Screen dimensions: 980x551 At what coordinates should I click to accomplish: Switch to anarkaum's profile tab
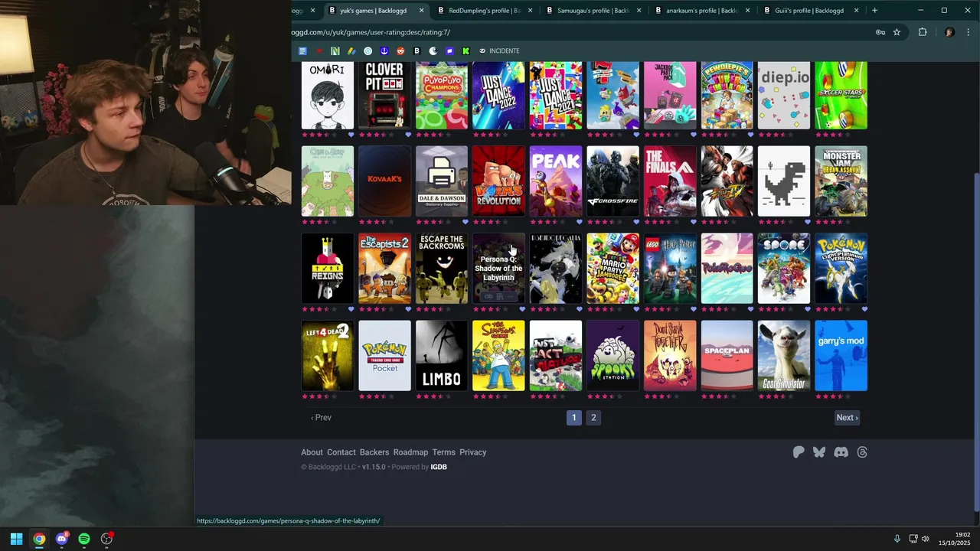pos(701,11)
